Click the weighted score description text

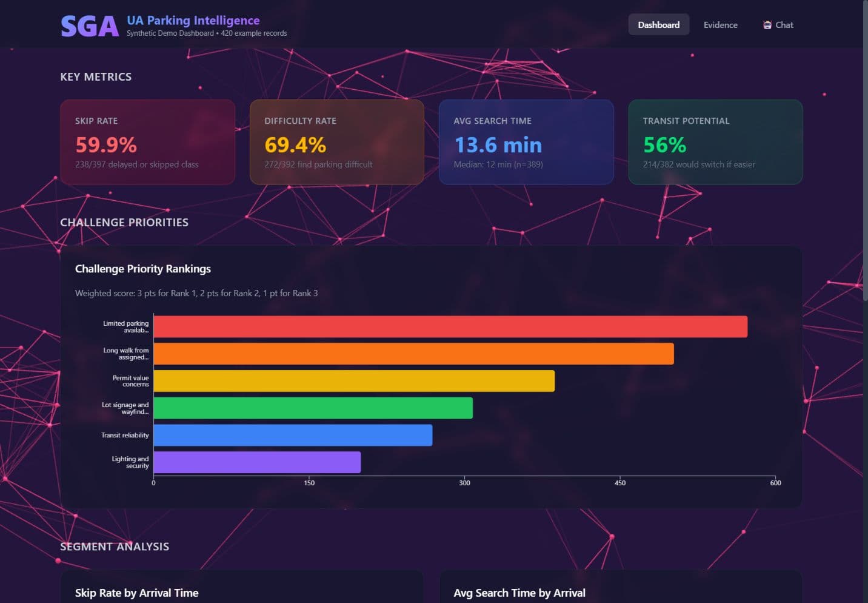(196, 293)
